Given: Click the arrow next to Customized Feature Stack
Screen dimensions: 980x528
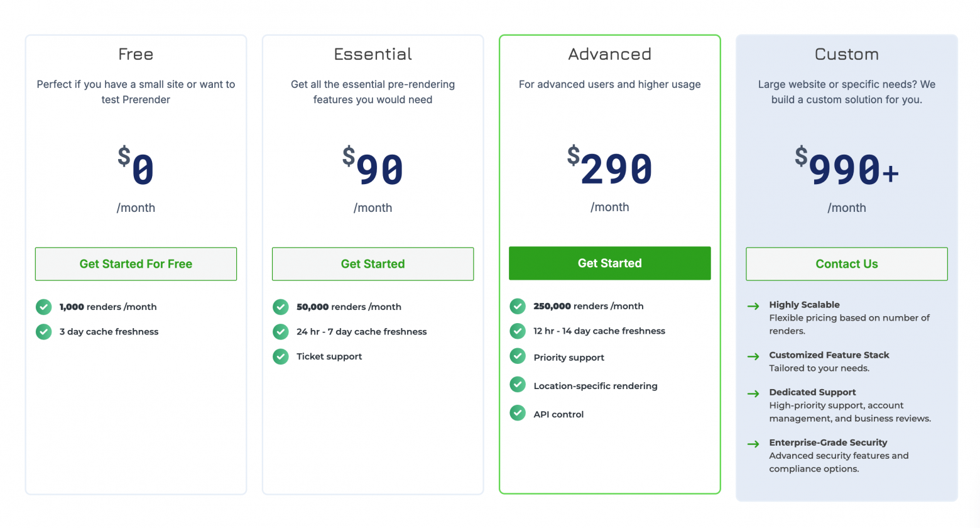Looking at the screenshot, I should coord(753,356).
